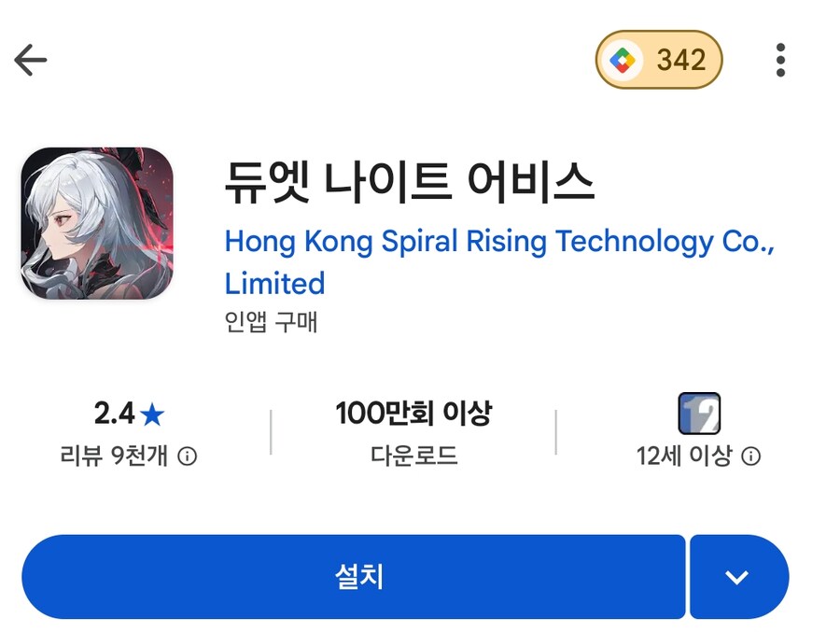Tap the back arrow to return
Screen dimensions: 840x632
[32, 59]
